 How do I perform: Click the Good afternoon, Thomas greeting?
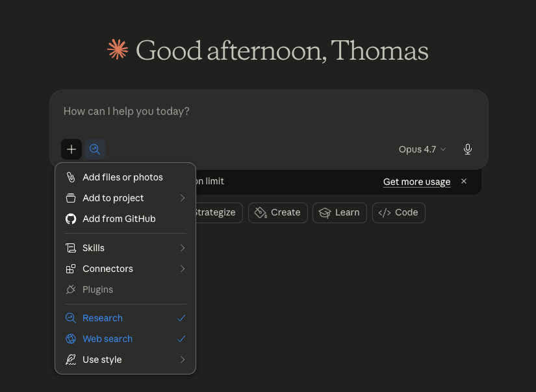[282, 51]
